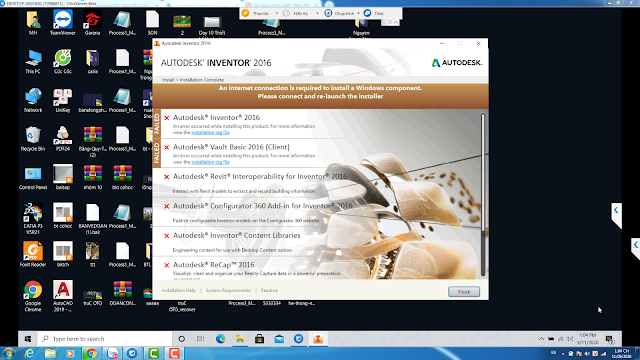Open the CATIA P3 V5R21 shortcut
The width and height of the screenshot is (640, 360).
[33, 218]
